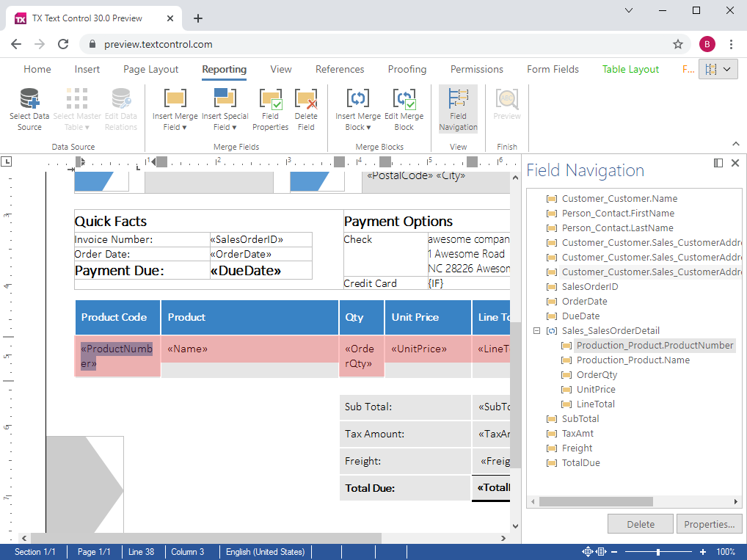Toggle the Field Navigation panel icon
Viewport: 747px width, 560px height.
458,106
